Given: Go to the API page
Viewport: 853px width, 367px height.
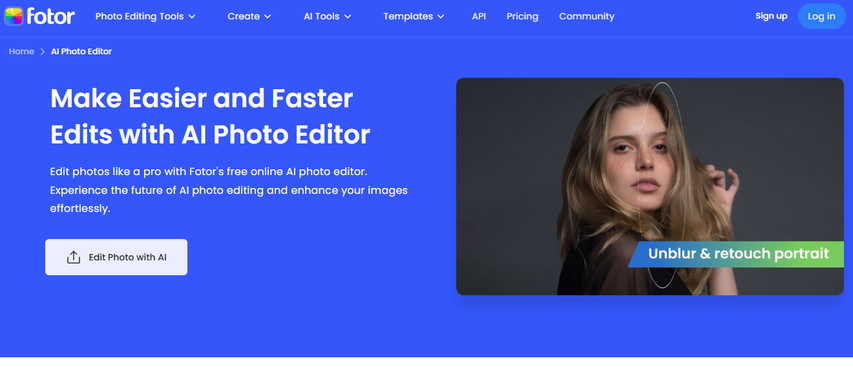Looking at the screenshot, I should pos(479,16).
